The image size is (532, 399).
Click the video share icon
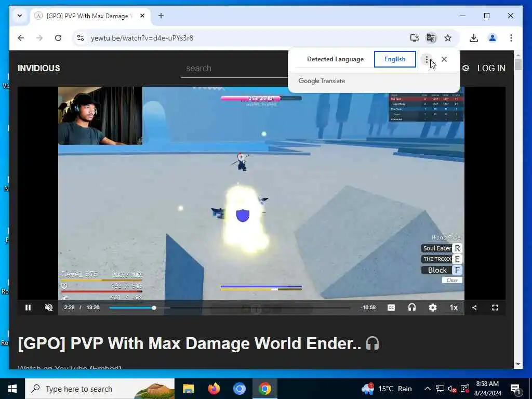click(474, 308)
